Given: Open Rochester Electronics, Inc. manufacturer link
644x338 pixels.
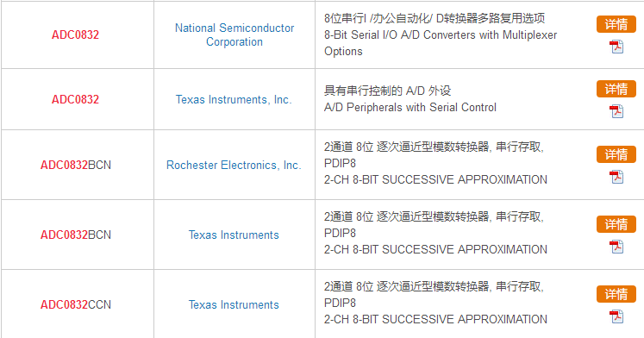Looking at the screenshot, I should point(234,165).
